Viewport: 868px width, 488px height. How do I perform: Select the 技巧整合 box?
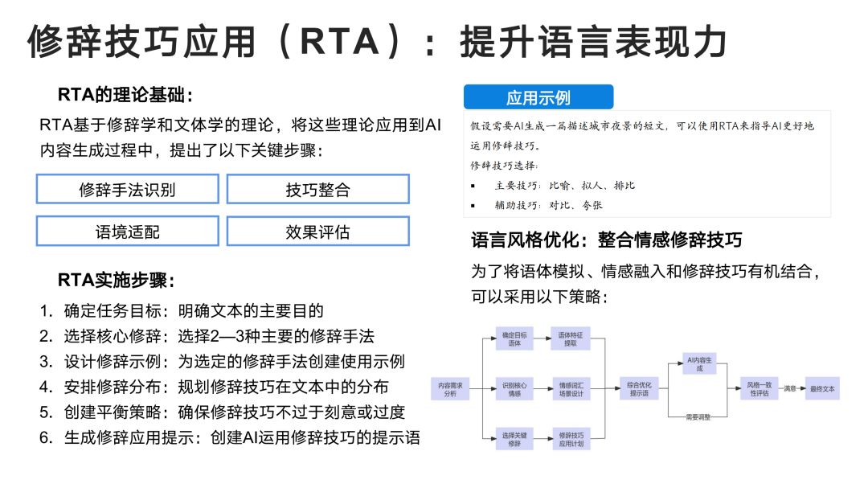(x=317, y=190)
